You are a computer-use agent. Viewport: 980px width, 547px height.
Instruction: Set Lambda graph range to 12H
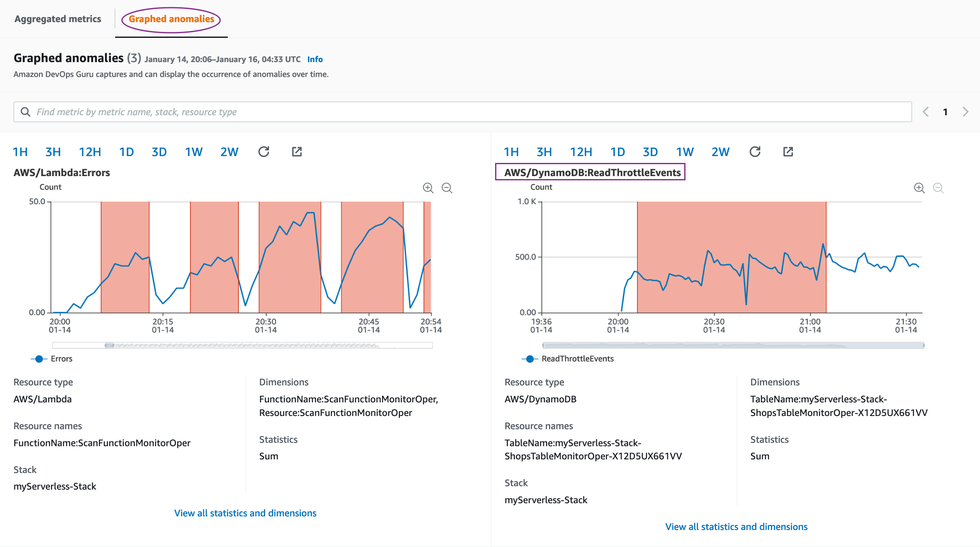90,152
